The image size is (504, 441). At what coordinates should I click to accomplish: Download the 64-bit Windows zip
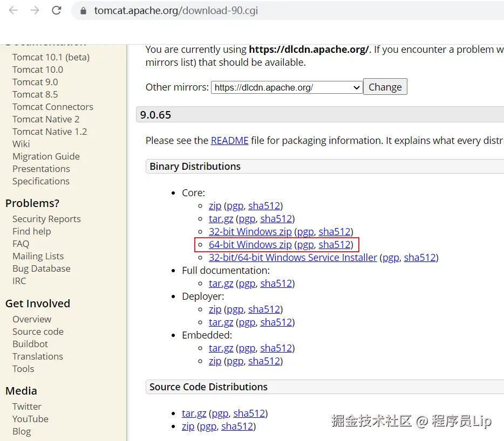250,245
